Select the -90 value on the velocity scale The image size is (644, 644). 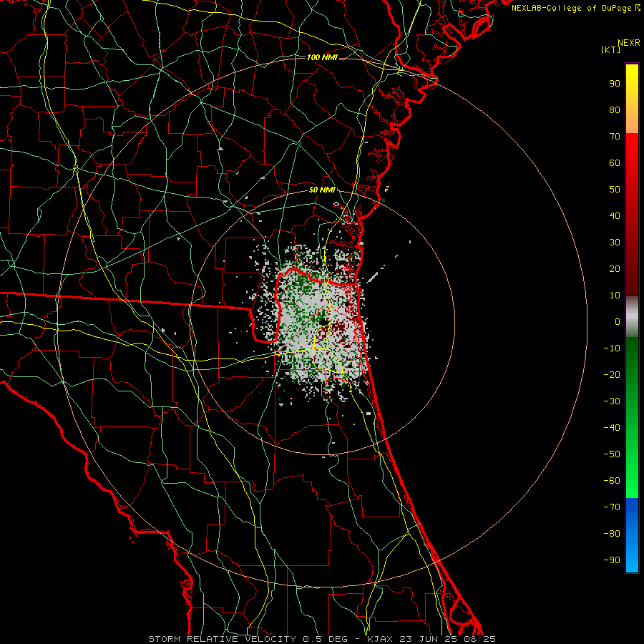click(612, 560)
